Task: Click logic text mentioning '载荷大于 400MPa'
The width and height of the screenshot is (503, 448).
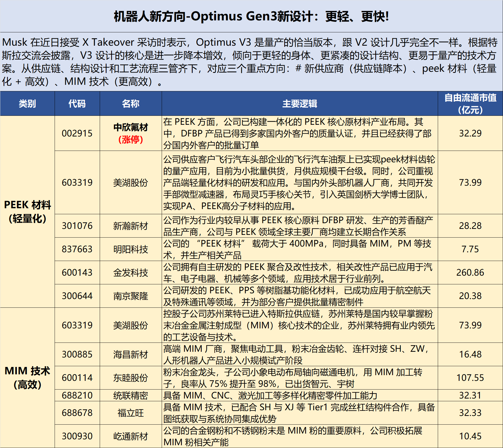Action: 297,249
